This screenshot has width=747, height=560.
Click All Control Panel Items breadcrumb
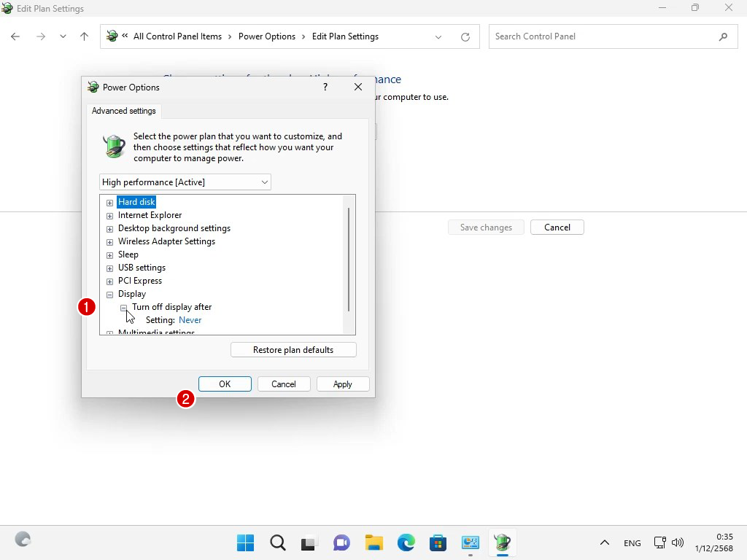(177, 36)
